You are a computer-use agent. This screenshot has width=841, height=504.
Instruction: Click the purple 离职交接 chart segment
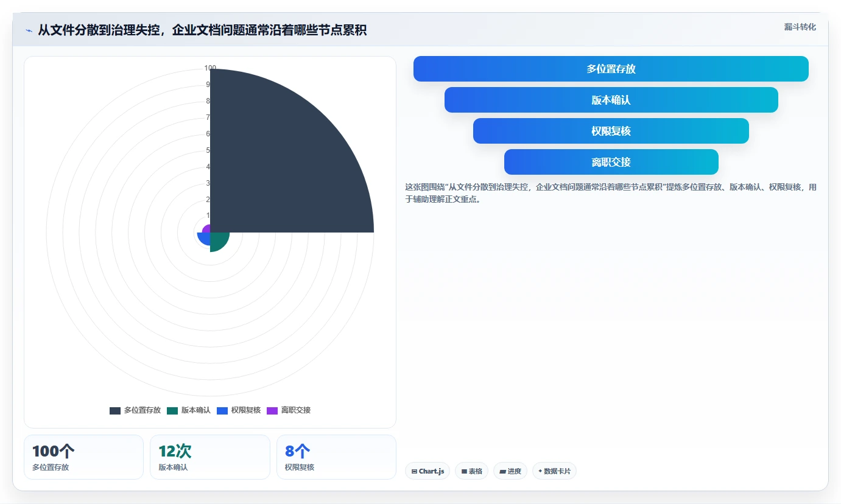coord(207,229)
